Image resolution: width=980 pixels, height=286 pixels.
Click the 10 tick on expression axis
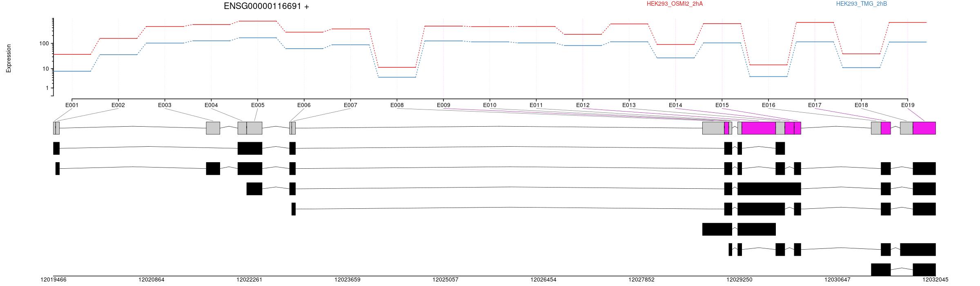point(45,69)
